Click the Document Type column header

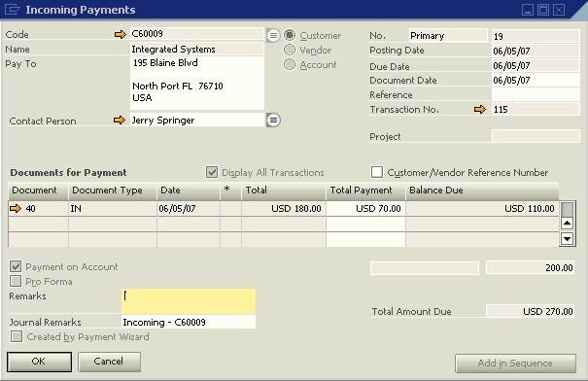coord(113,190)
